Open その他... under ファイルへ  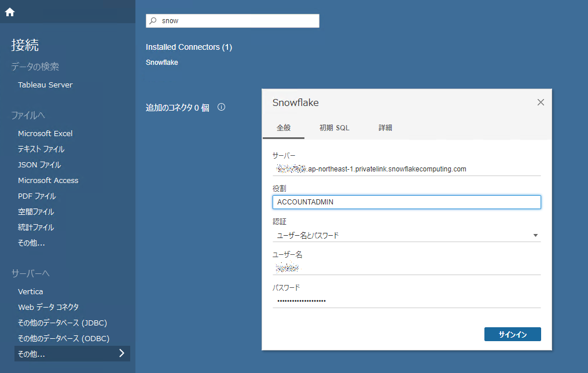pyautogui.click(x=31, y=243)
